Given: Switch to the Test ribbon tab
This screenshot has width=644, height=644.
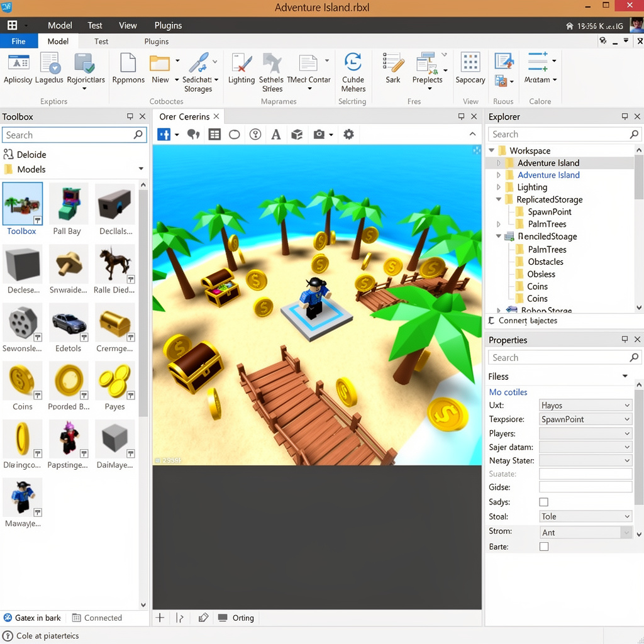Looking at the screenshot, I should coord(101,42).
